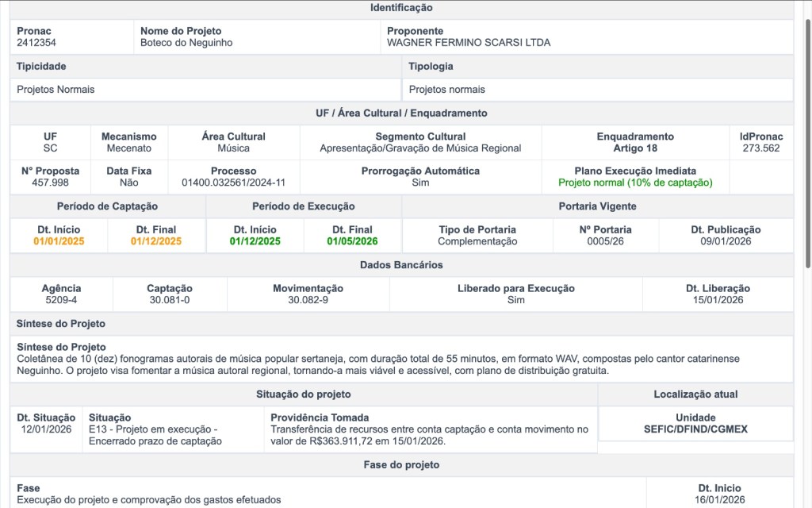Click the execução final date 01/05/2026
Image resolution: width=812 pixels, height=508 pixels.
[353, 241]
